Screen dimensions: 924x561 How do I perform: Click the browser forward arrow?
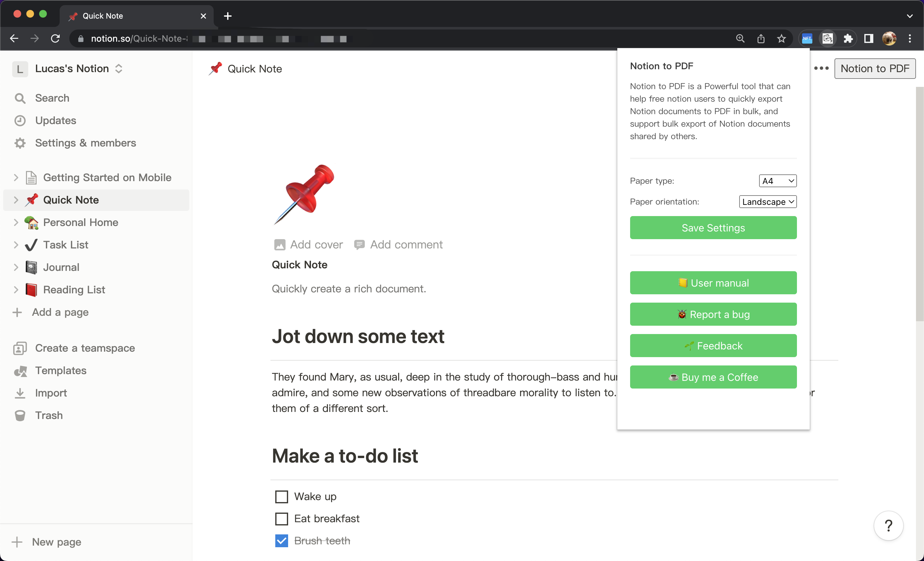click(x=35, y=38)
